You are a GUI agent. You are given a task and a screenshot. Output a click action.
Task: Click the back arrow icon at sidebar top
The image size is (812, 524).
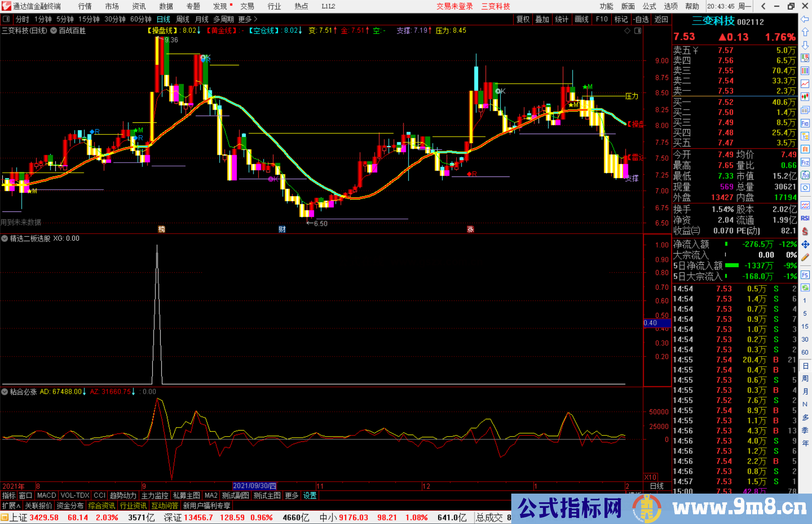point(805,20)
